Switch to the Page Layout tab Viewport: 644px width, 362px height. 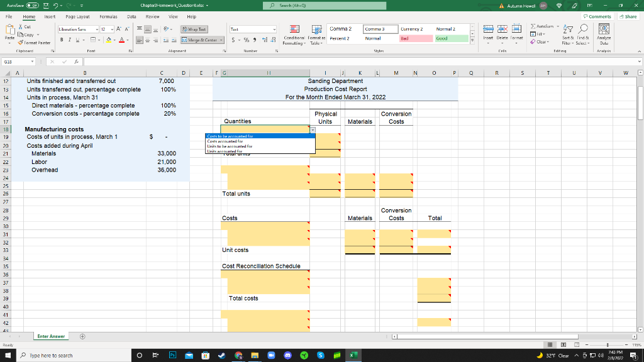coord(77,17)
